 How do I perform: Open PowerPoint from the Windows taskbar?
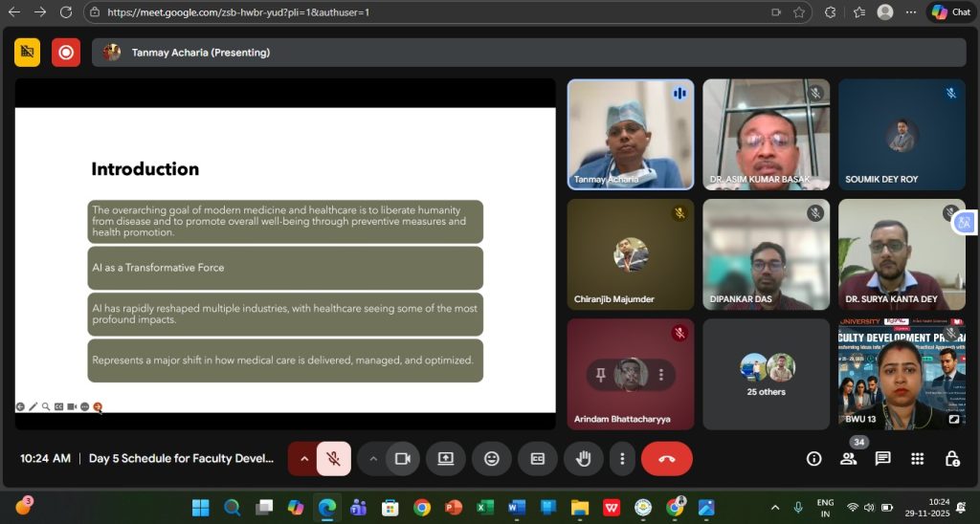click(453, 507)
